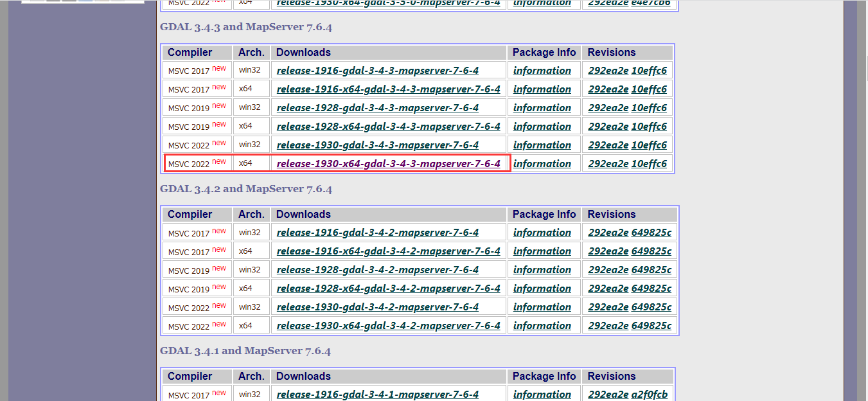868x401 pixels.
Task: Open 10effc6 in release-1930-x64-gdal-3-4-3 row
Action: click(649, 164)
